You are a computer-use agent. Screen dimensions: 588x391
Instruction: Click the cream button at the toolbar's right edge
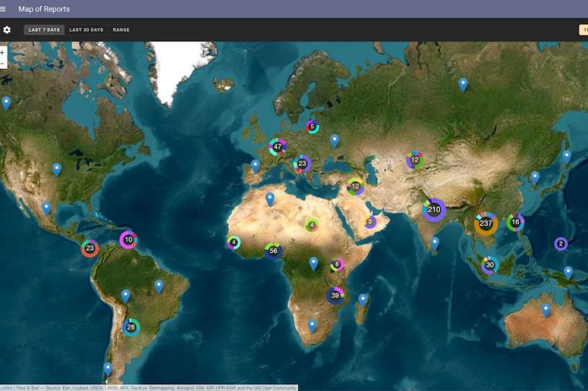pyautogui.click(x=581, y=29)
